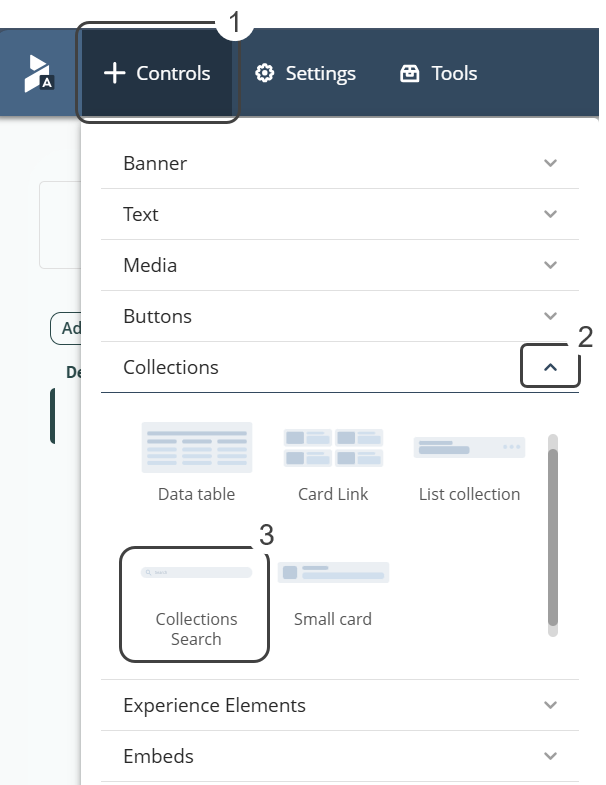Click the Settings gear icon

click(x=264, y=73)
